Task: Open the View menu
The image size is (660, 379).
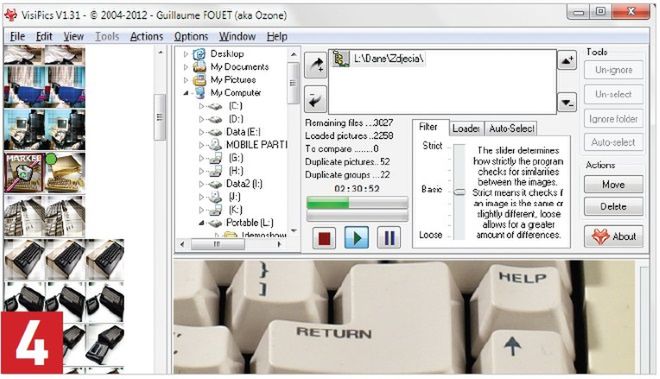Action: click(x=74, y=37)
